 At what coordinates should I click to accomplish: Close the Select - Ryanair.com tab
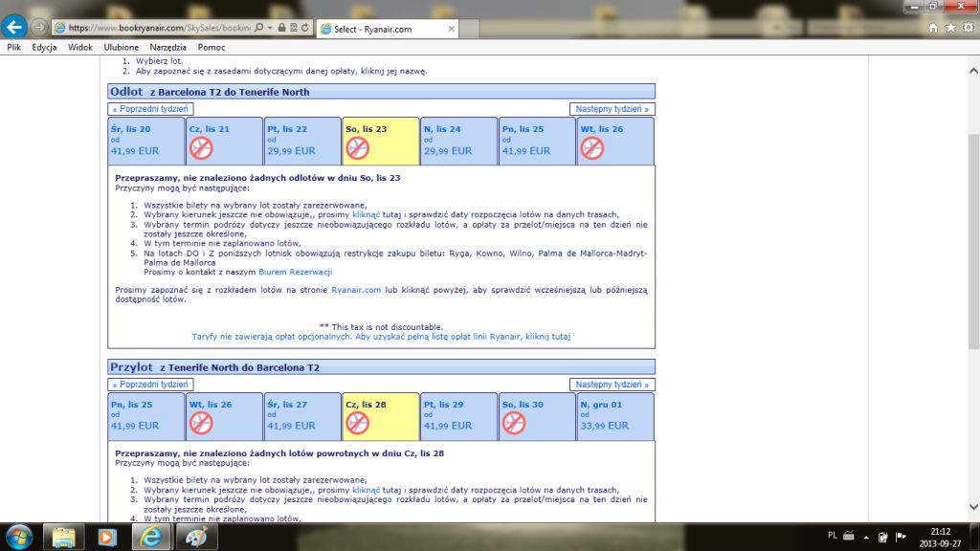click(x=451, y=29)
